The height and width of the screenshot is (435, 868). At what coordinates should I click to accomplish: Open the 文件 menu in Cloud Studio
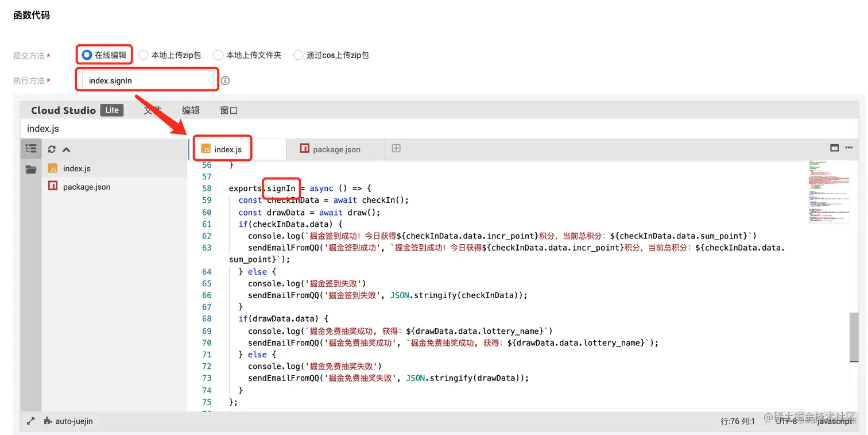(x=152, y=110)
